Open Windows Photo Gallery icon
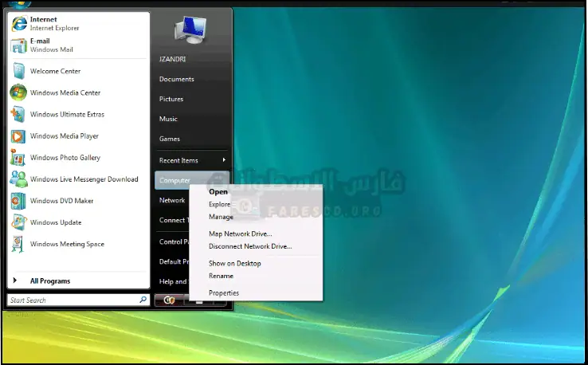588x365 pixels. [18, 158]
